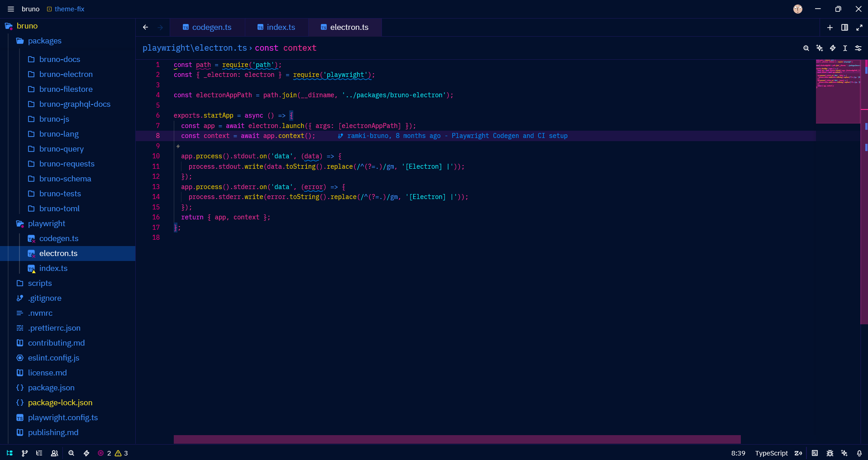Open the hamburger main menu

[x=11, y=9]
